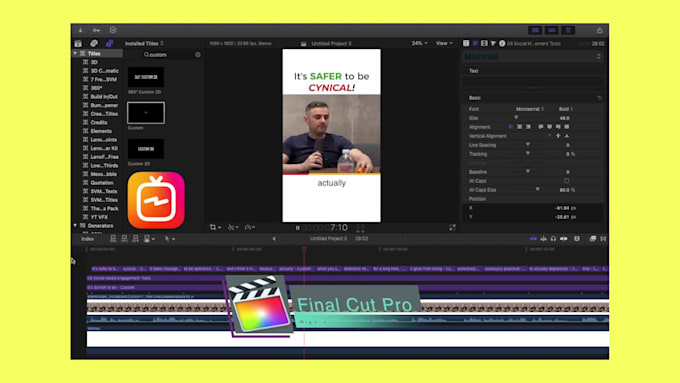Open the Text inspector tab
The width and height of the screenshot is (680, 383).
pos(475,43)
